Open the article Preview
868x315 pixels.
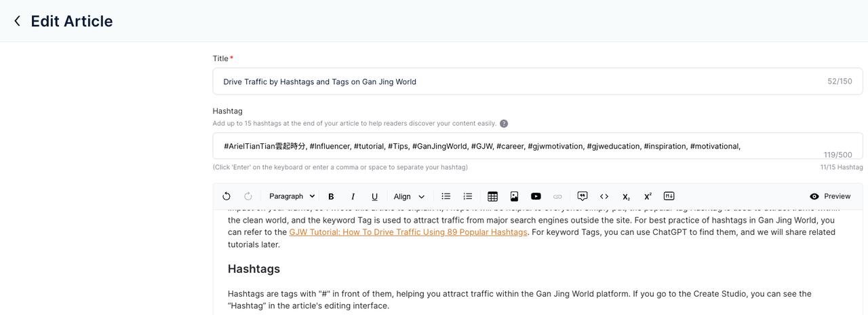coord(830,196)
